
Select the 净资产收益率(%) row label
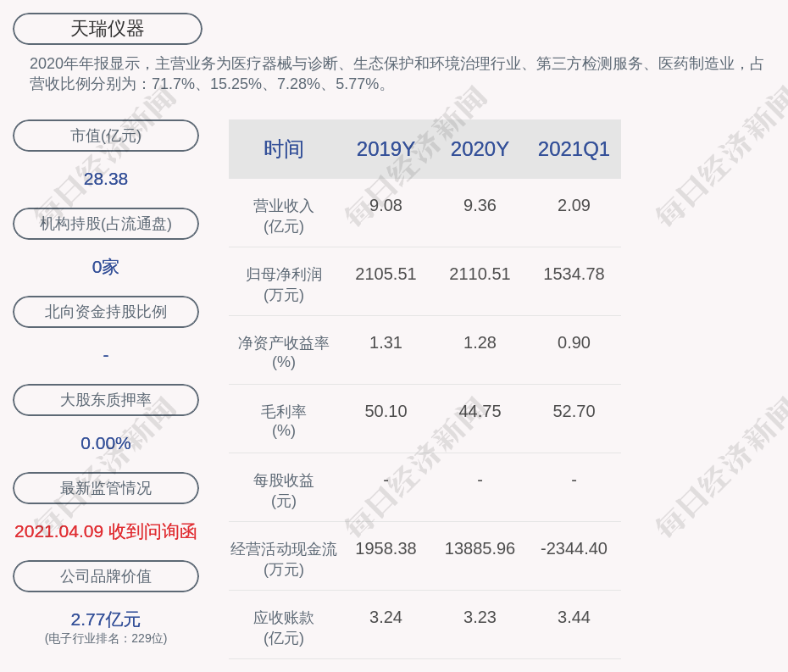point(284,353)
